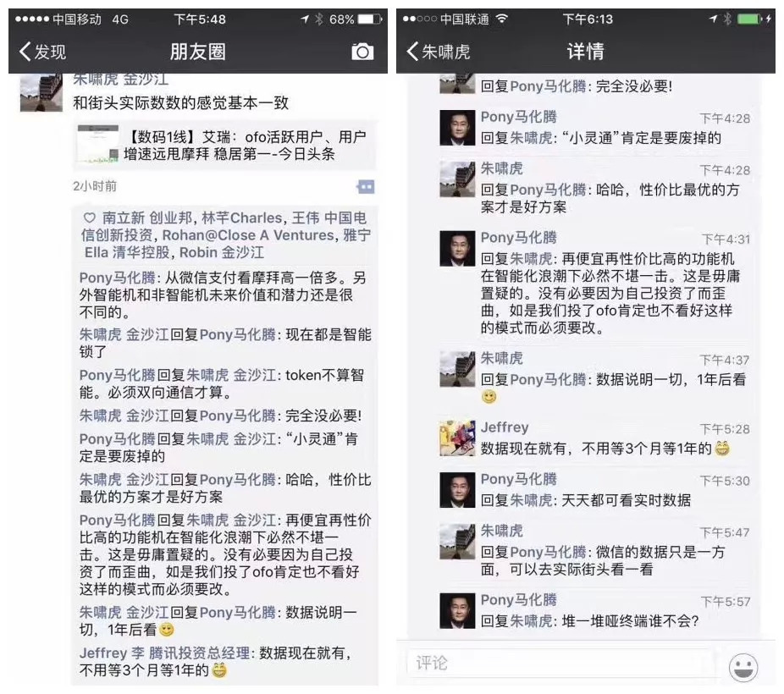Tap the article thumbnail image

98,144
